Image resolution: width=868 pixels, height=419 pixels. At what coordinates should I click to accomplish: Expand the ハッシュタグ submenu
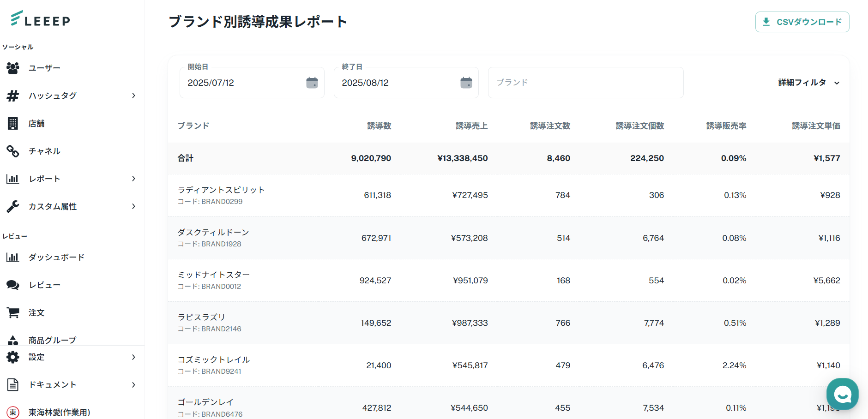coord(133,96)
